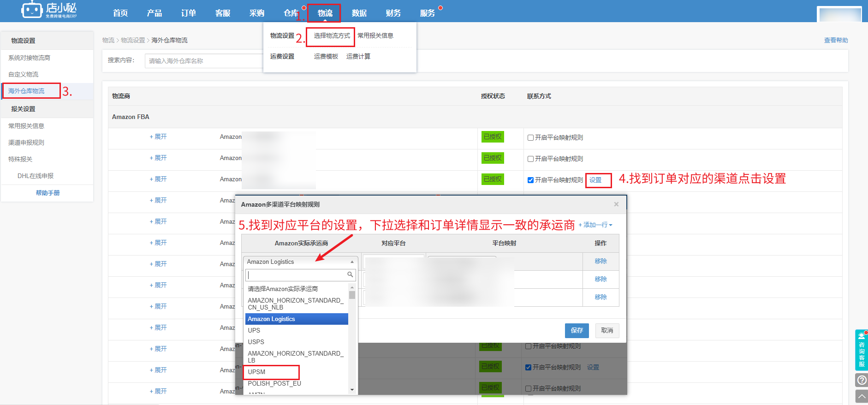Click 物流 breadcrumb link

tap(108, 40)
